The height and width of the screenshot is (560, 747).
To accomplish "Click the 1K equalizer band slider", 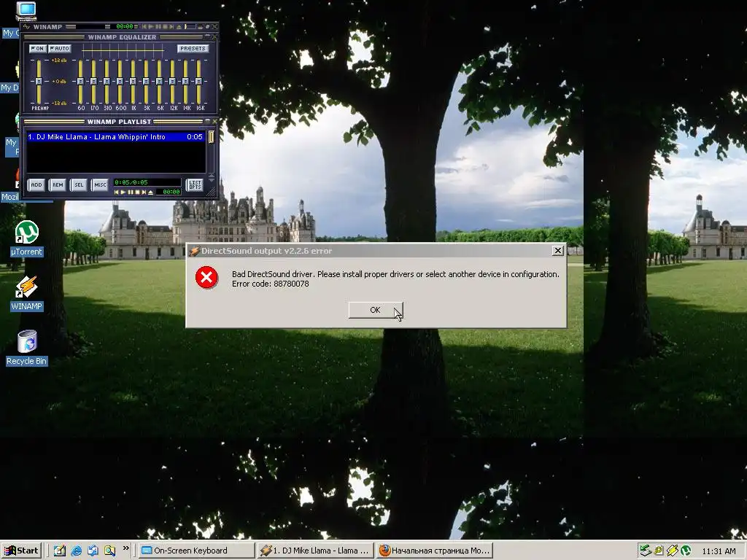I will click(x=133, y=82).
